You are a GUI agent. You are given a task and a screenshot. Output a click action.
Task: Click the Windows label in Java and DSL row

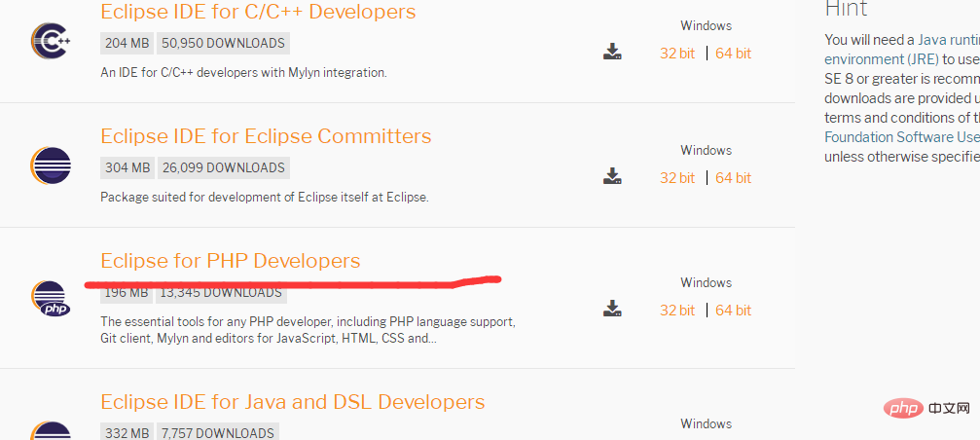tap(706, 423)
